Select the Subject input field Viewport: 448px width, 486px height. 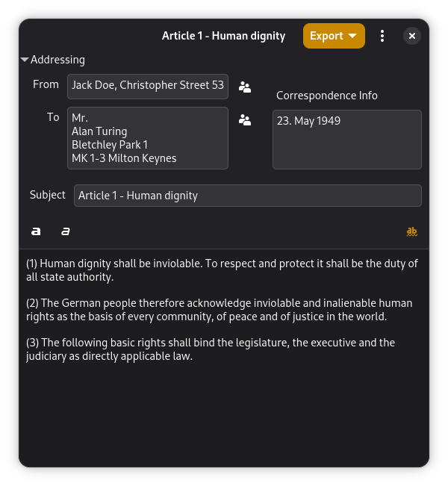tap(247, 196)
